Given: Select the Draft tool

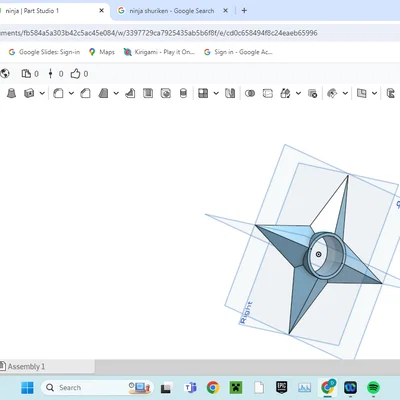Looking at the screenshot, I should click(103, 93).
